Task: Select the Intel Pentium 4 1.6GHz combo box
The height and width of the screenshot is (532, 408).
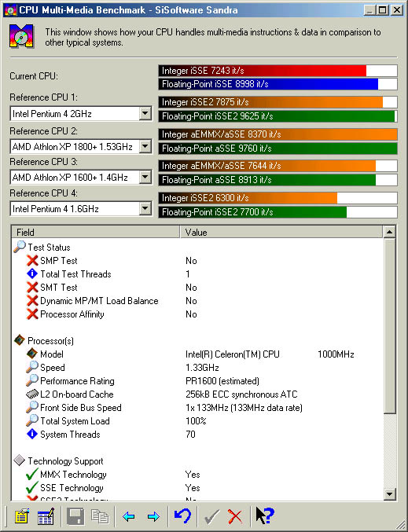Action: [x=81, y=209]
